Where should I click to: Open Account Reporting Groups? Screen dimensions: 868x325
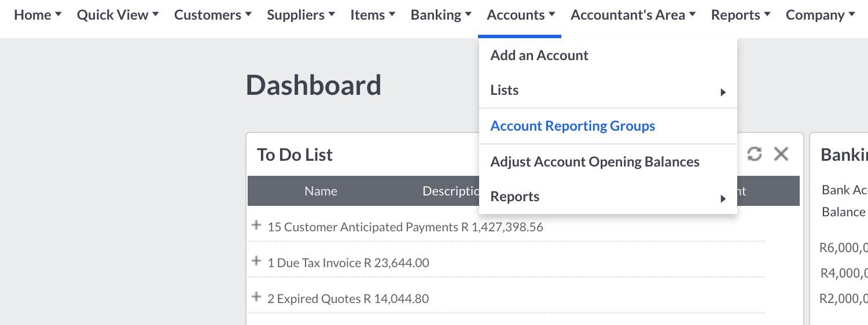pyautogui.click(x=572, y=126)
